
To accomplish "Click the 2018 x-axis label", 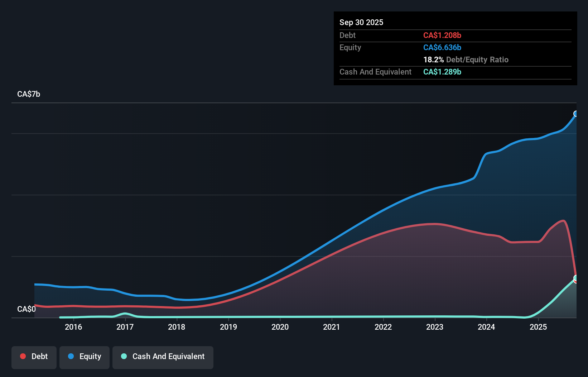I will (177, 327).
